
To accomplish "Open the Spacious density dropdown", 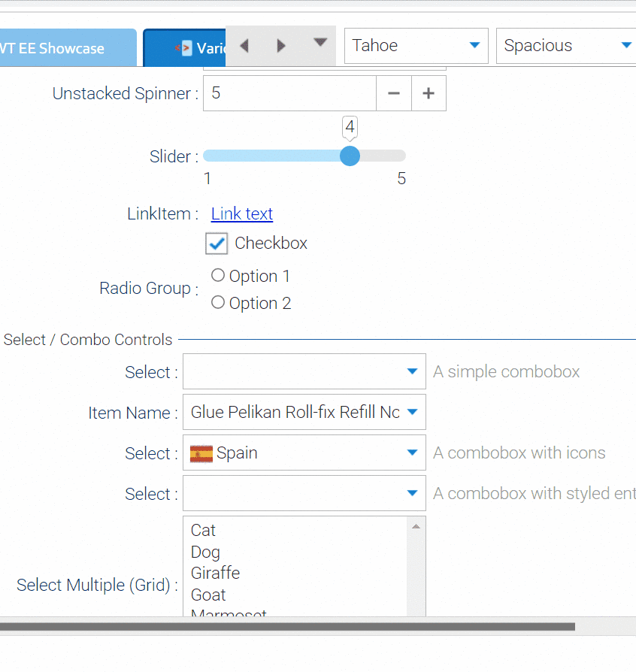I will [x=625, y=46].
